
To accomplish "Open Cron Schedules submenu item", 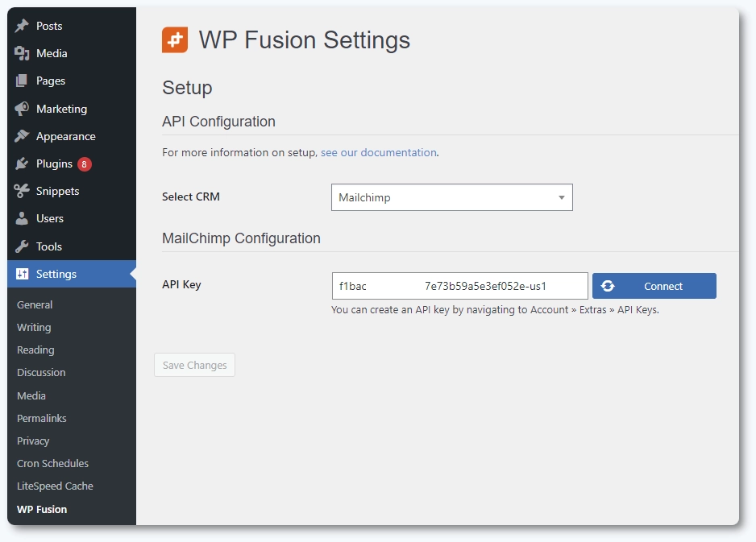I will click(x=52, y=463).
